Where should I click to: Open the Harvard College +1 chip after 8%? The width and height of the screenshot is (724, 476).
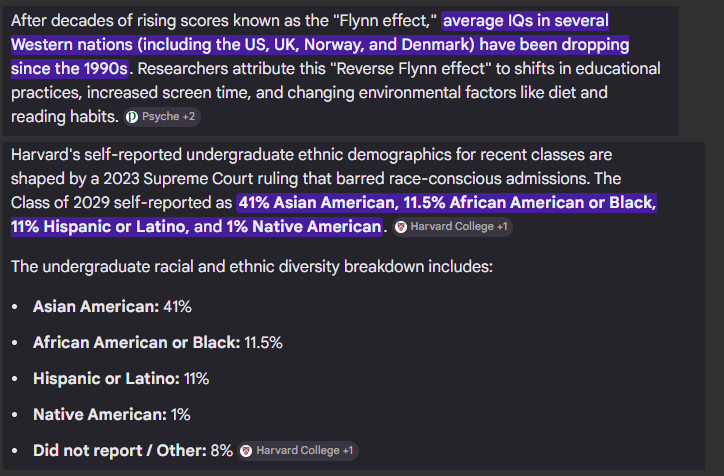pyautogui.click(x=298, y=451)
